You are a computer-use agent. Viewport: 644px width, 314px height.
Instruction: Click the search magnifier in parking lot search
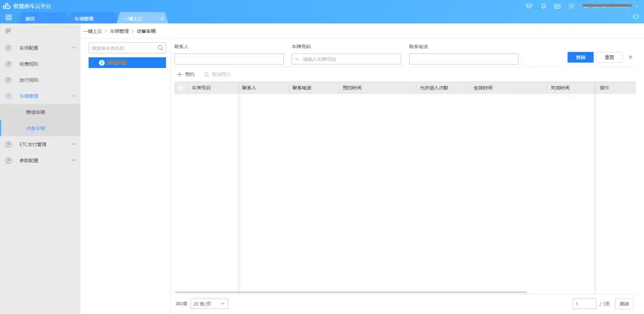[x=161, y=48]
